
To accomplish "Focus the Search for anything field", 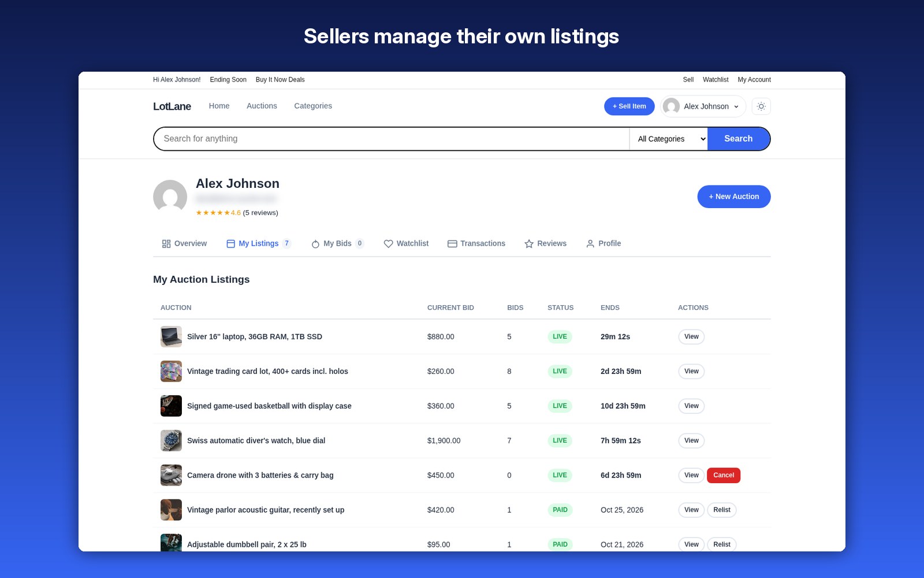I will (391, 139).
